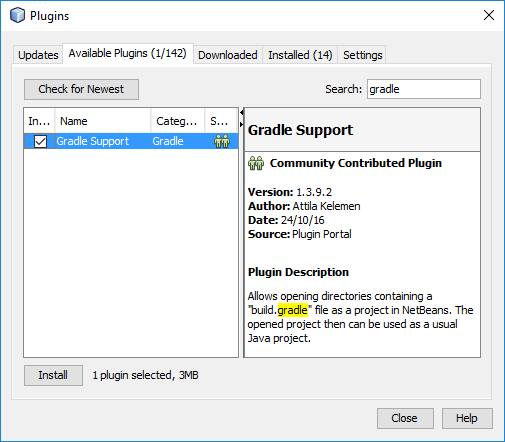Viewport: 505px width, 442px height.
Task: Click the '1 plugin selected, 3MB' status text
Action: [x=145, y=375]
